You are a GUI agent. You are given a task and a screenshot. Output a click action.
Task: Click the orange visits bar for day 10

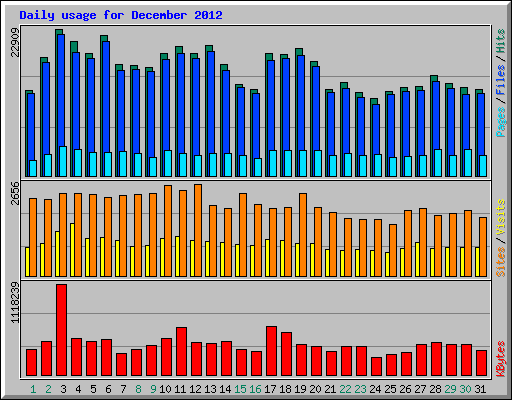pos(168,231)
